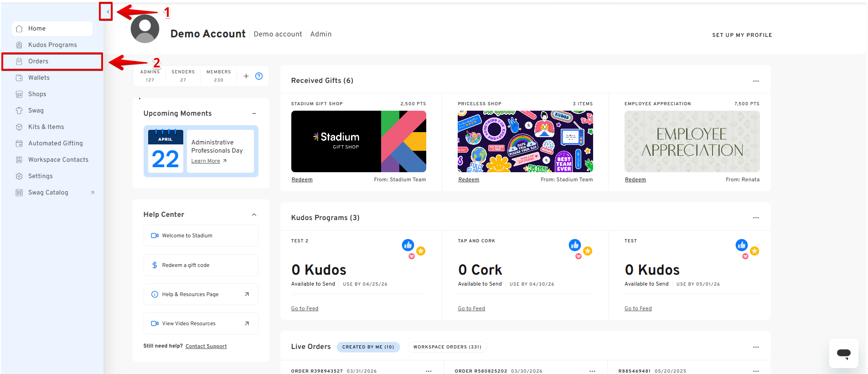Collapse the Upcoming Moments panel

254,113
